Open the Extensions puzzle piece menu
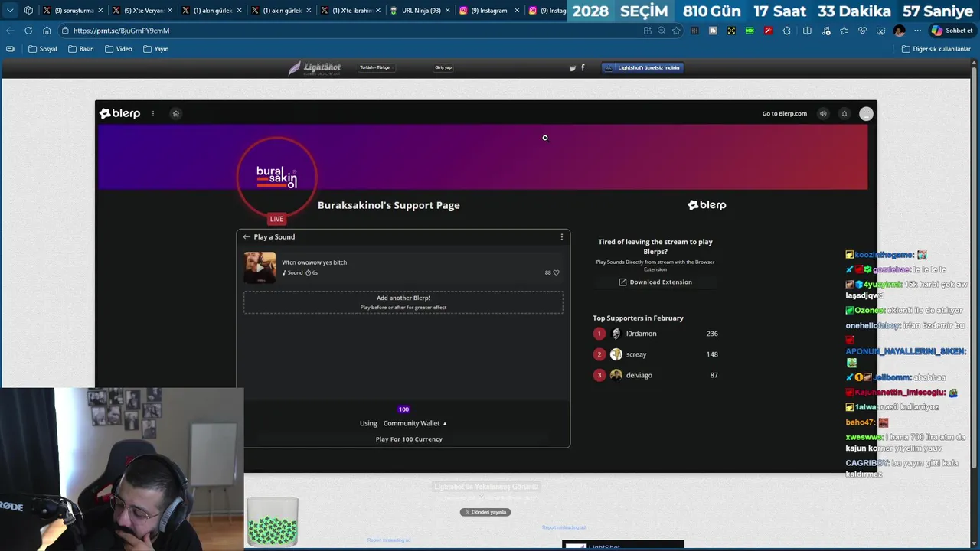The height and width of the screenshot is (551, 980). [x=786, y=31]
